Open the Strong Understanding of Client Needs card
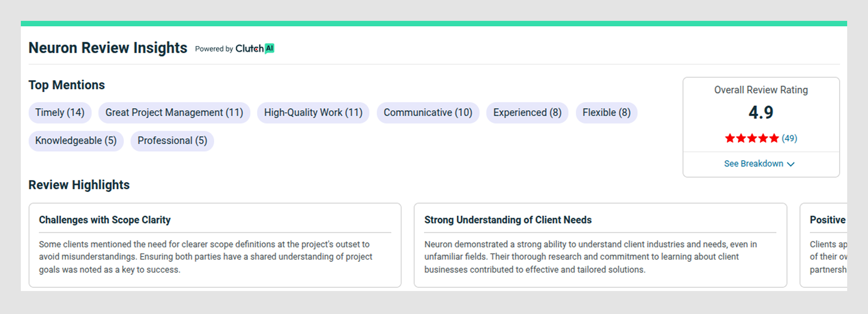 click(x=600, y=245)
